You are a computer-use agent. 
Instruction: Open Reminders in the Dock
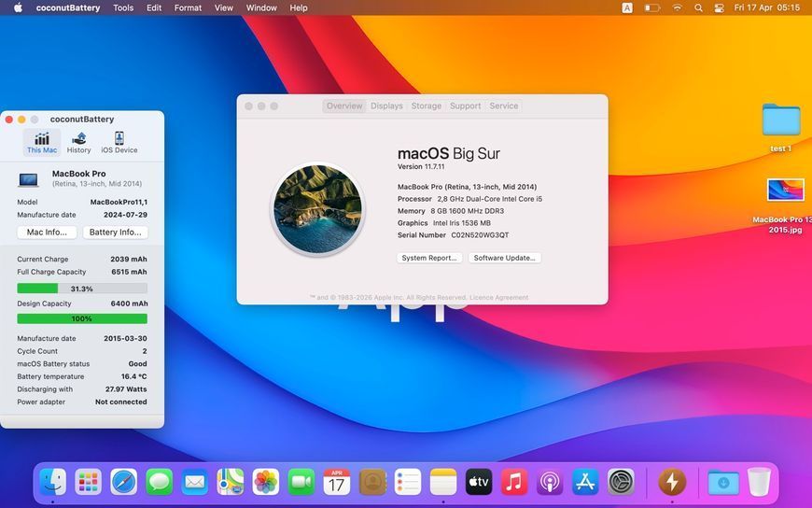pos(408,482)
